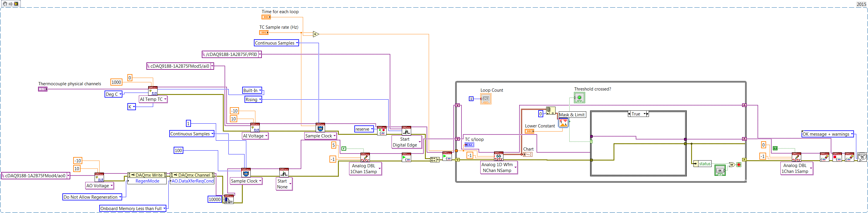
Task: Select the DAQmx Control Task reserve node
Action: [382, 131]
